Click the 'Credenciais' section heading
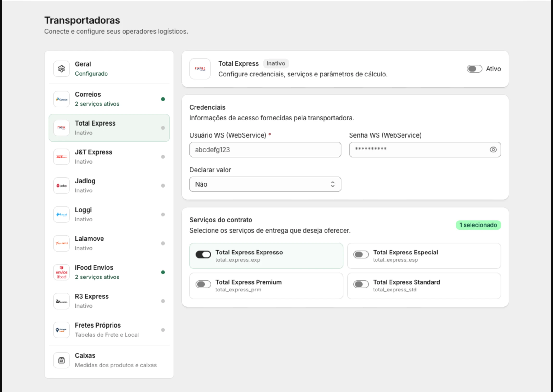Image resolution: width=553 pixels, height=392 pixels. (207, 107)
